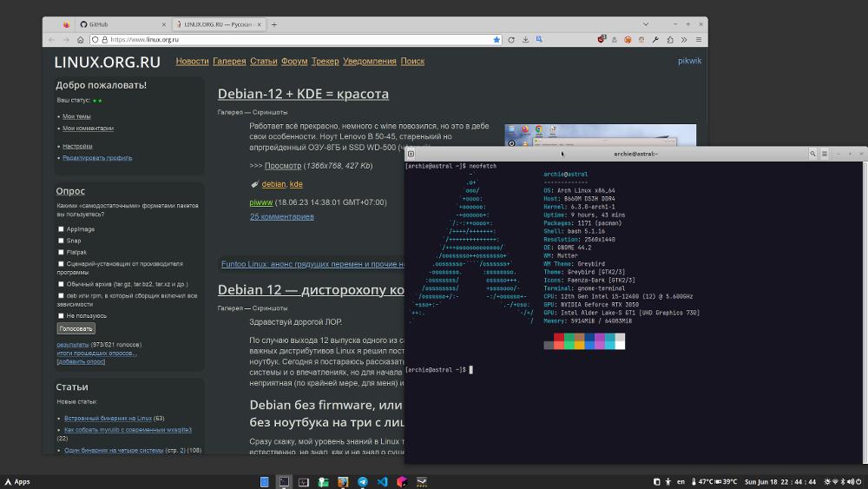Open the Apps menu in panel
The height and width of the screenshot is (489, 868).
click(17, 482)
